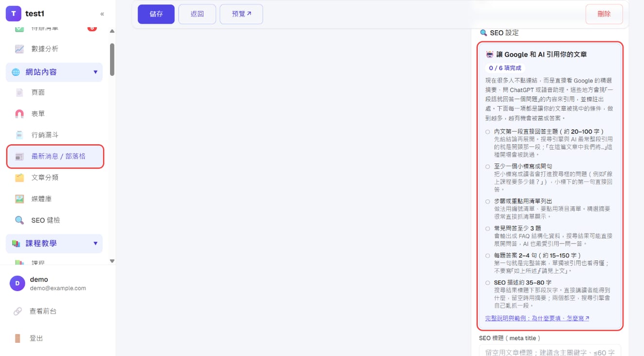
Task: Click the 頁面 document icon
Action: (19, 93)
